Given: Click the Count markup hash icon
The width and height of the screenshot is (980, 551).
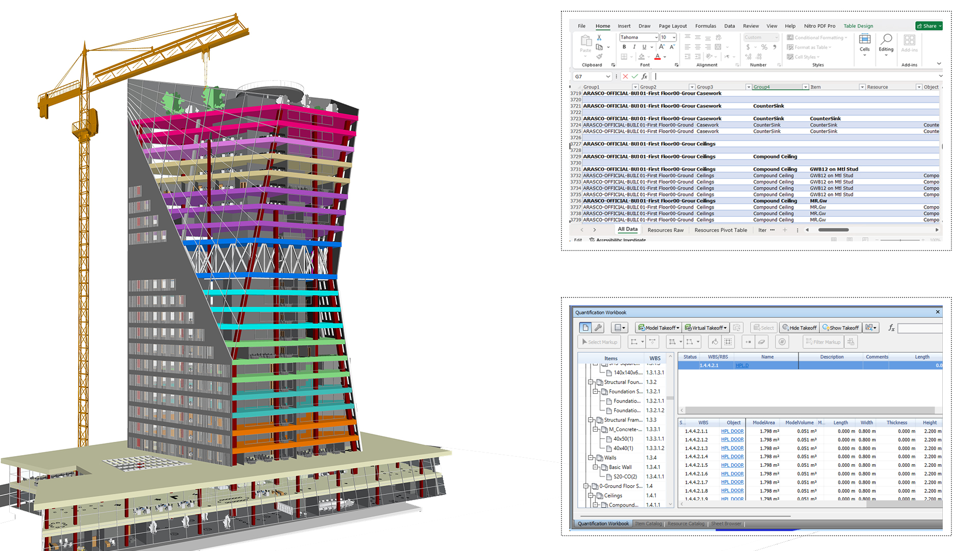Looking at the screenshot, I should (782, 342).
